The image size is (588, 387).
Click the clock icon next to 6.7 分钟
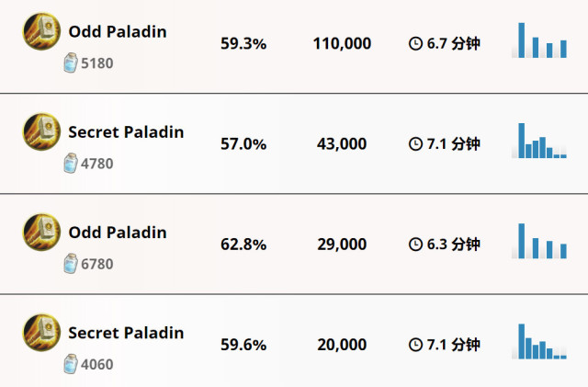click(415, 43)
